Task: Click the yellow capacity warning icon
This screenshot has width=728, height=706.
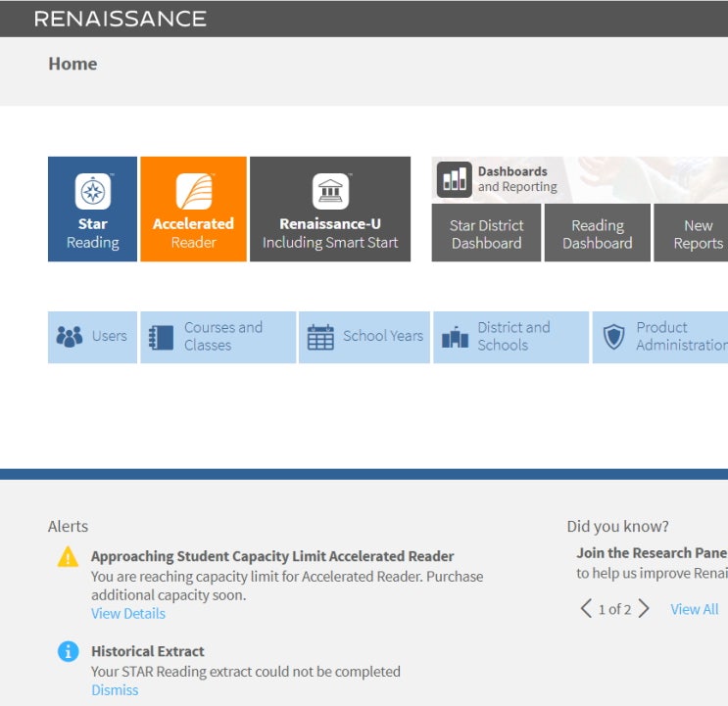Action: pyautogui.click(x=68, y=557)
